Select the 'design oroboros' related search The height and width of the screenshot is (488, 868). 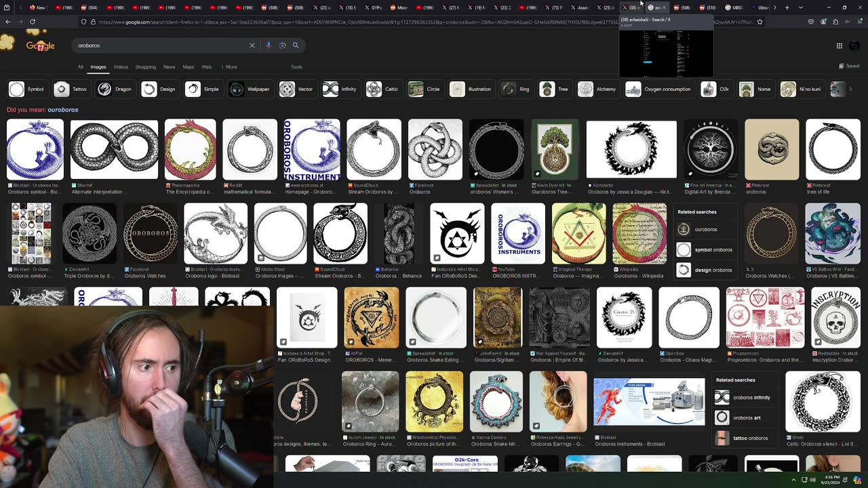706,270
